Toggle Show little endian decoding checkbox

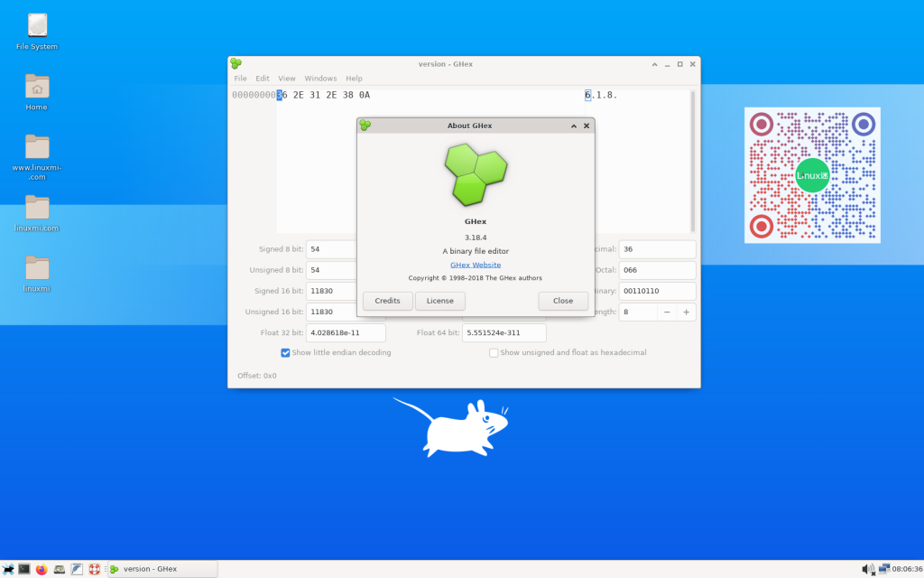[285, 353]
